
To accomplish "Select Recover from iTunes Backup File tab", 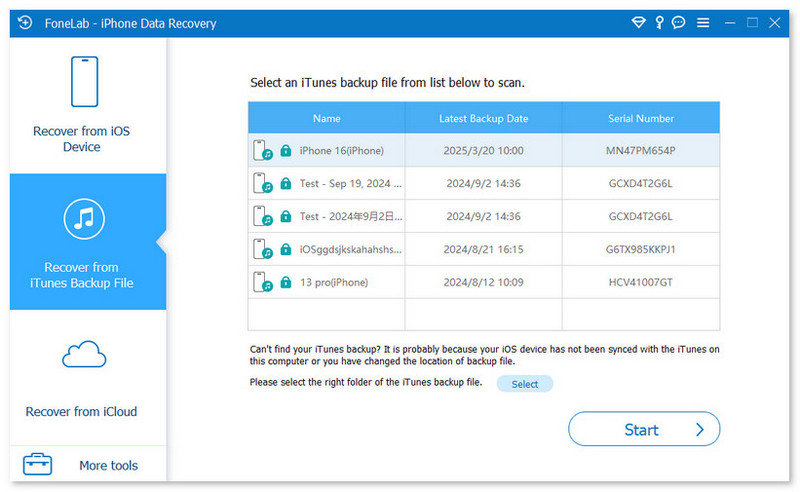I will click(81, 241).
